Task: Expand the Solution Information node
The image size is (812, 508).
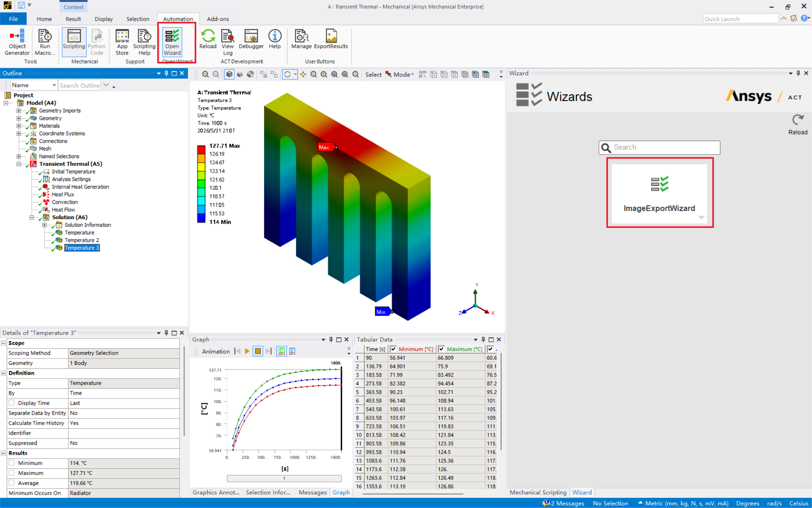Action: coord(45,225)
